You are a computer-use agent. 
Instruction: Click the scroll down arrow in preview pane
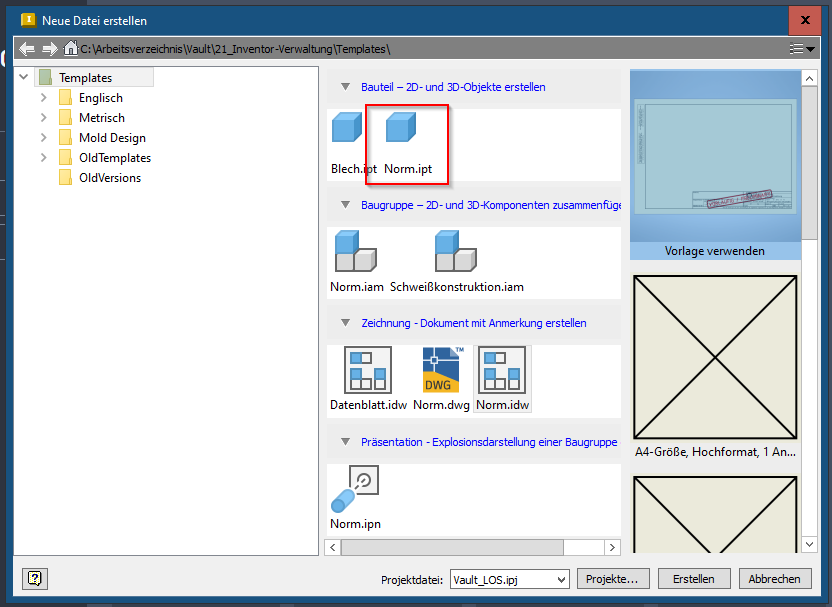[809, 544]
